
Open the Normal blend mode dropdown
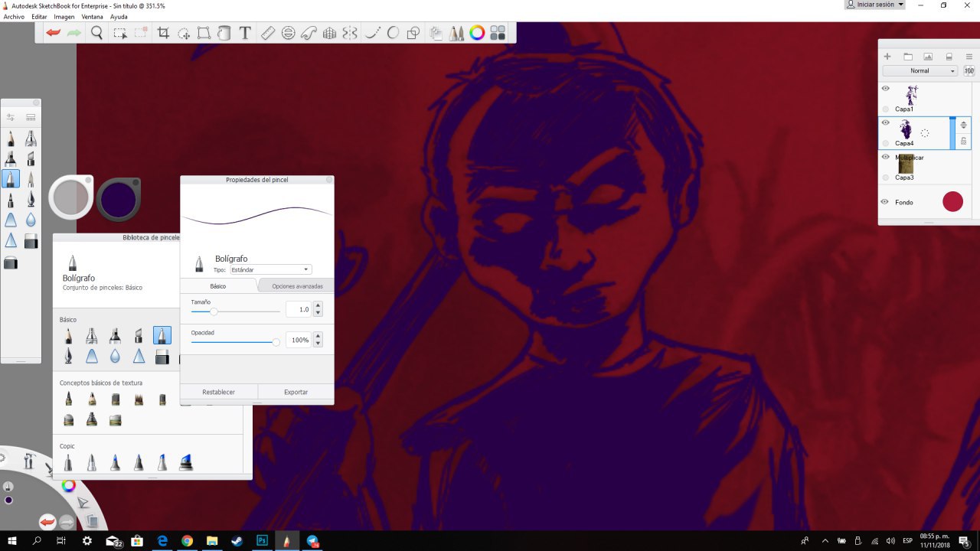coord(920,70)
